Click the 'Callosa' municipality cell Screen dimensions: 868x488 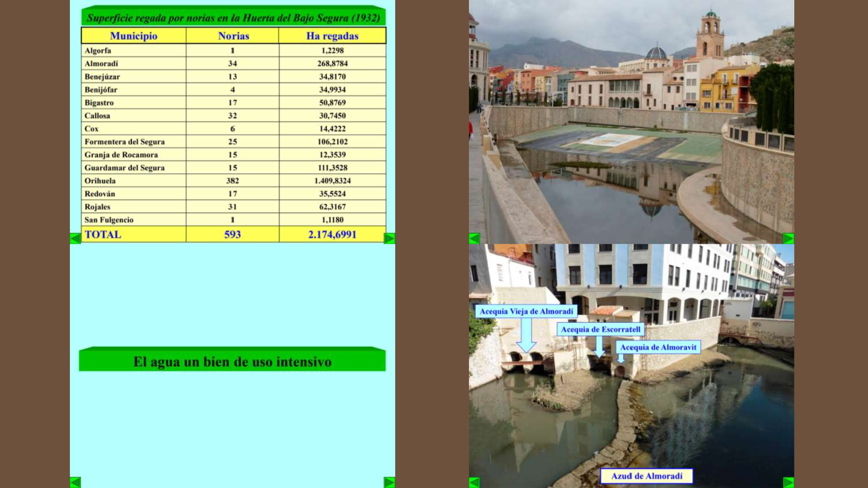[133, 116]
